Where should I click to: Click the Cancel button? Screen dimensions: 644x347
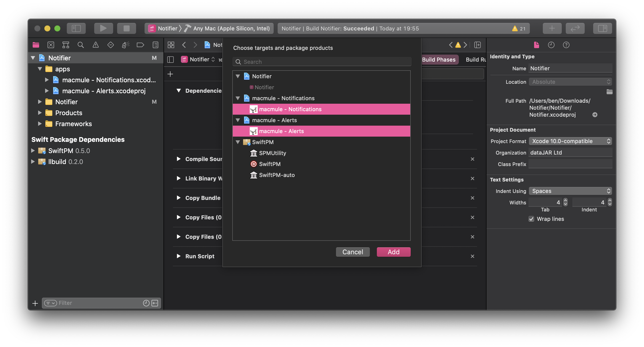(x=352, y=252)
